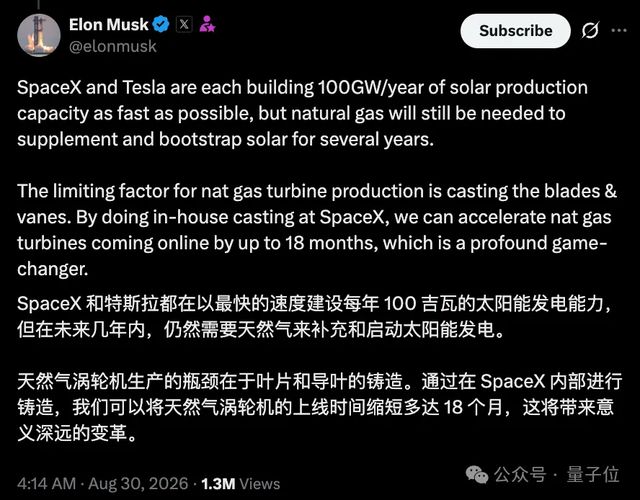Open the three-dot more options menu
Screen dimensions: 640x500
click(619, 31)
